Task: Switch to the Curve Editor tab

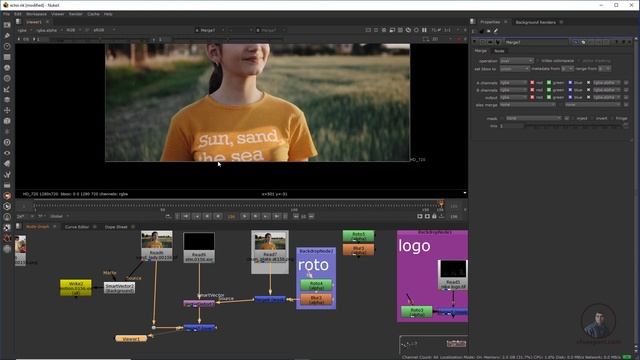Action: pyautogui.click(x=77, y=227)
